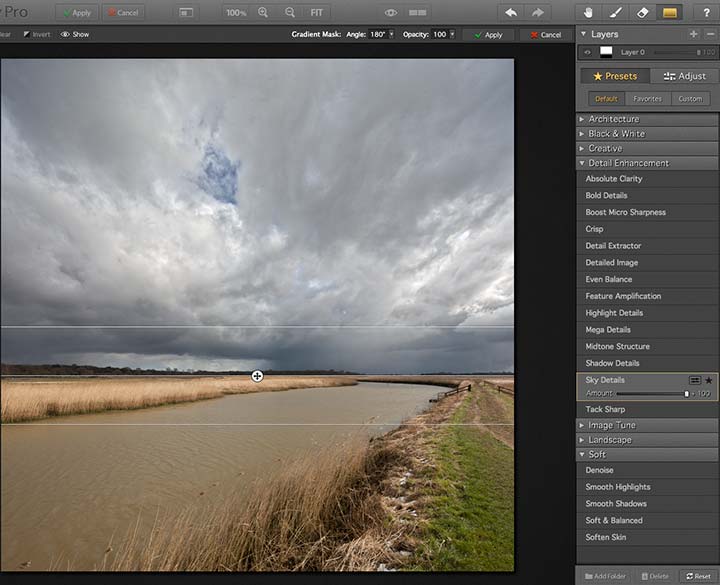The image size is (720, 585).
Task: Click the top toolbar Apply button
Action: point(77,12)
